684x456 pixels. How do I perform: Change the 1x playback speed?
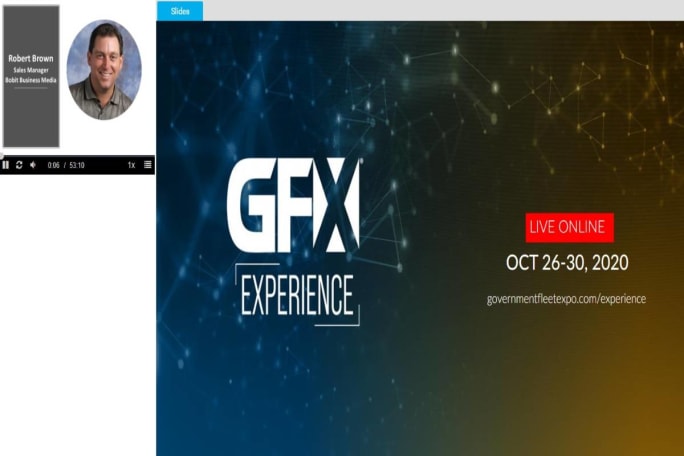(131, 165)
